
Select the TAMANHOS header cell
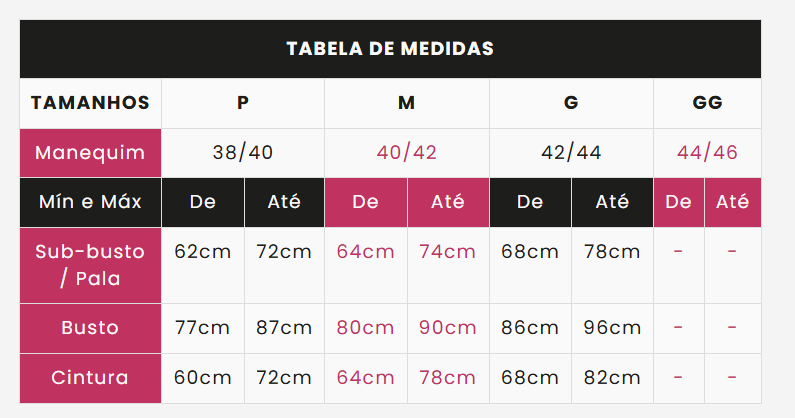point(90,103)
